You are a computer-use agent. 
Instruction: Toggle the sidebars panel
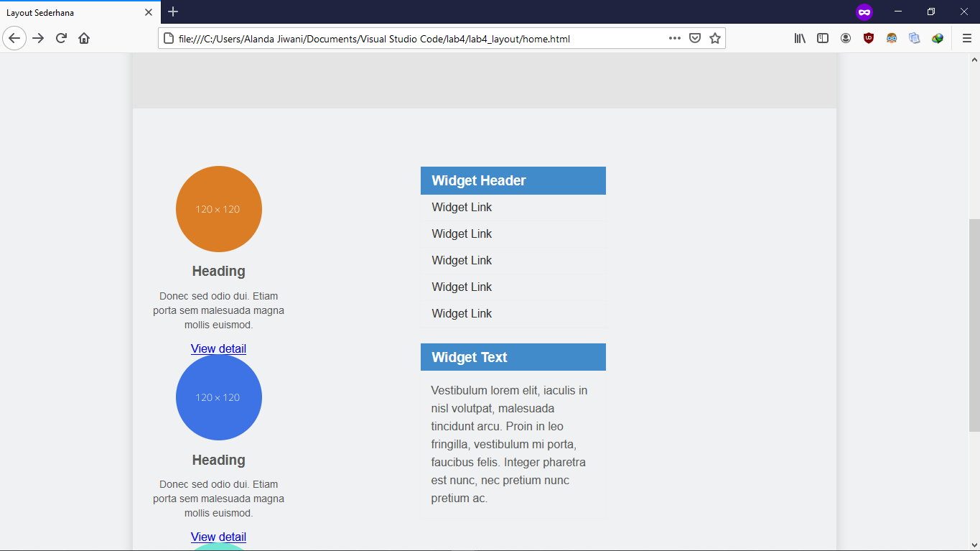[823, 38]
